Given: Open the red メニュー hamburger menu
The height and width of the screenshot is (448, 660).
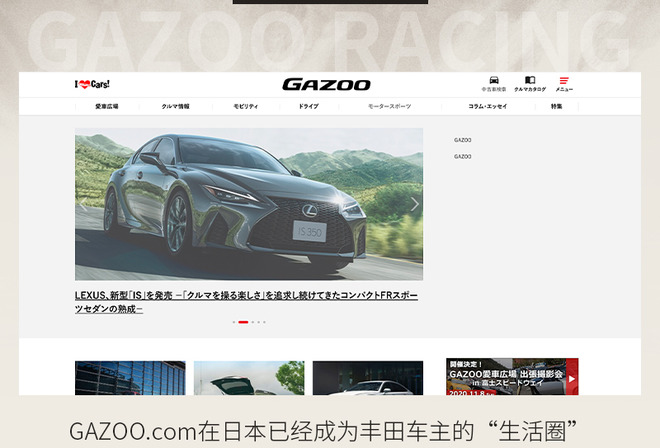Looking at the screenshot, I should (564, 84).
